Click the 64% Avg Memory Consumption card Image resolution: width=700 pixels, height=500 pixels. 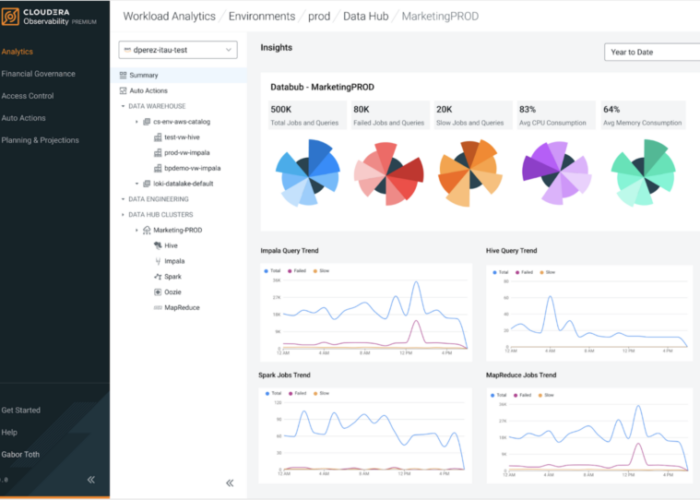point(643,116)
